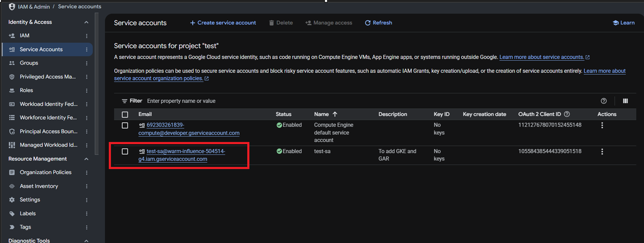Click the Managed Workload Identities icon
Viewport: 644px width, 243px height.
coord(12,145)
